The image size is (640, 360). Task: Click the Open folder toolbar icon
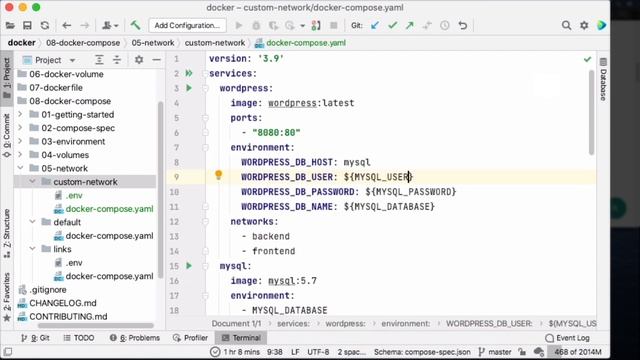click(10, 25)
